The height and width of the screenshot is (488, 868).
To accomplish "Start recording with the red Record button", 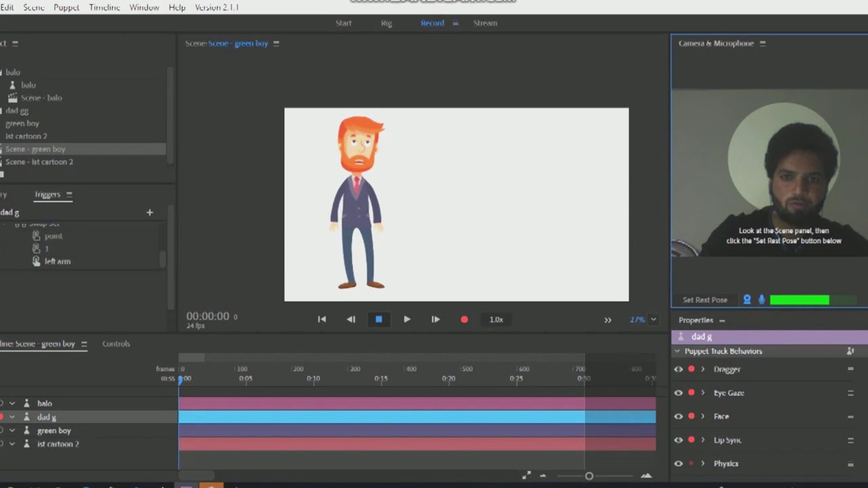I will (464, 319).
